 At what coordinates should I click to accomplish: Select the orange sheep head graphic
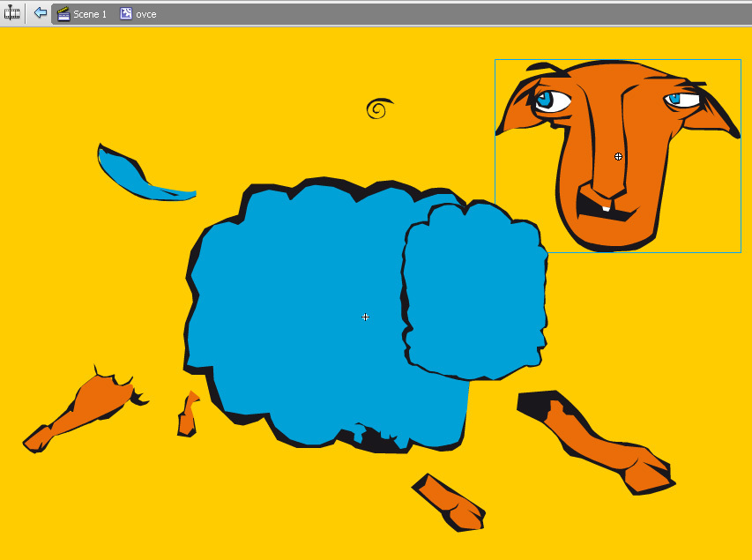pos(618,156)
